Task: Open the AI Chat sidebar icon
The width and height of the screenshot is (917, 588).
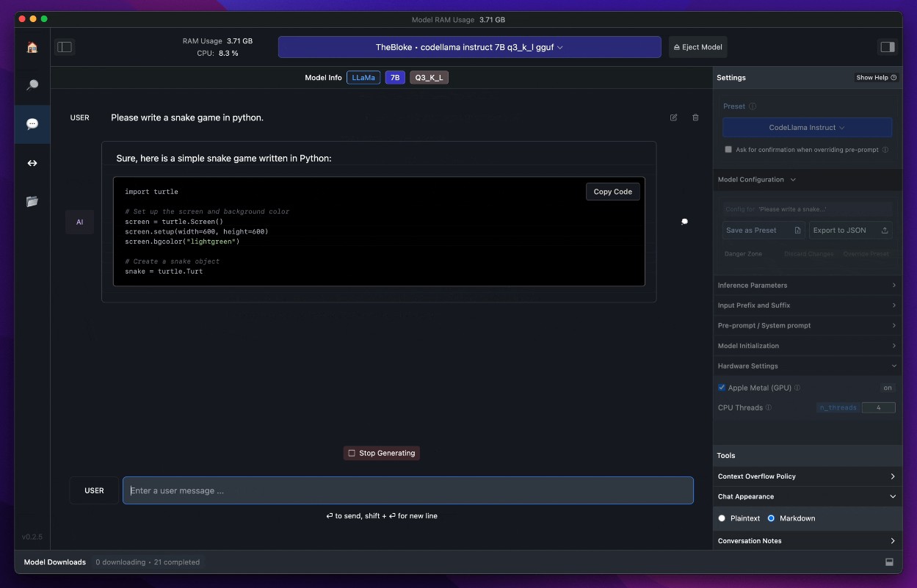Action: [32, 124]
